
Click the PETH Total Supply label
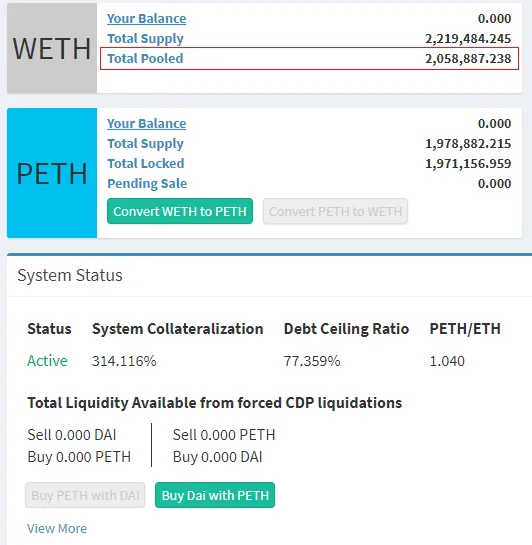pyautogui.click(x=145, y=144)
